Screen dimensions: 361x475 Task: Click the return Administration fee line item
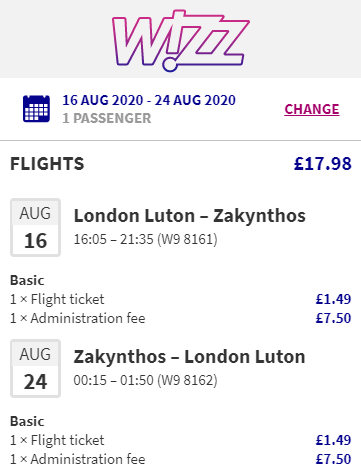click(x=78, y=459)
